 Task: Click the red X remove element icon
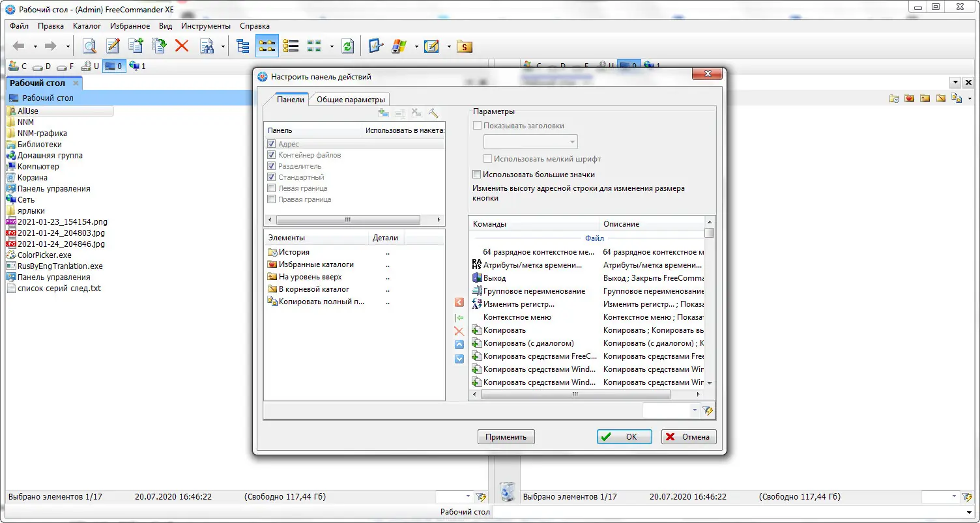[x=459, y=331]
